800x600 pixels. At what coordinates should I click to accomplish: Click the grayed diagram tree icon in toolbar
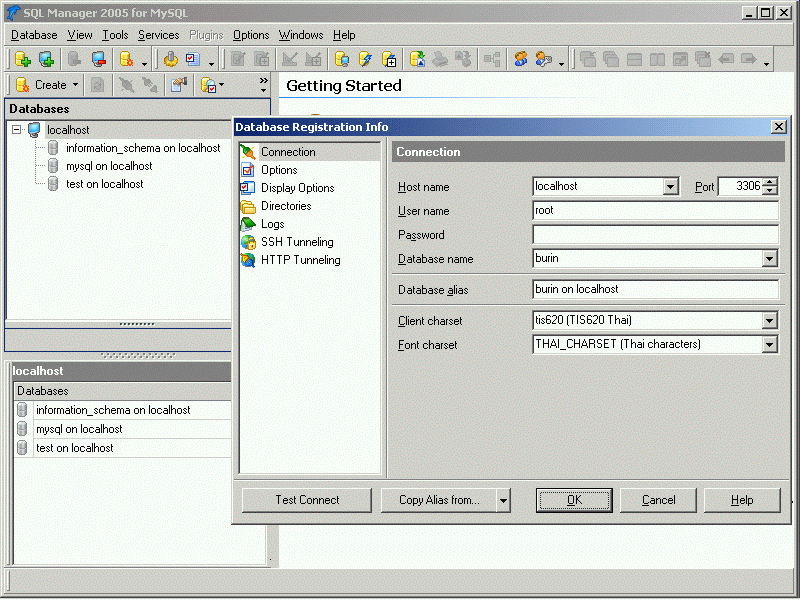coord(492,59)
